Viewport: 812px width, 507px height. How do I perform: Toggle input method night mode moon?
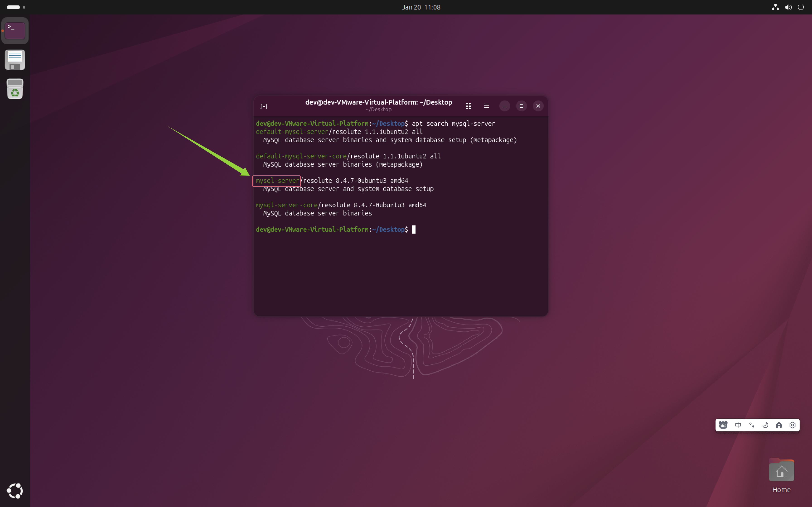tap(765, 425)
